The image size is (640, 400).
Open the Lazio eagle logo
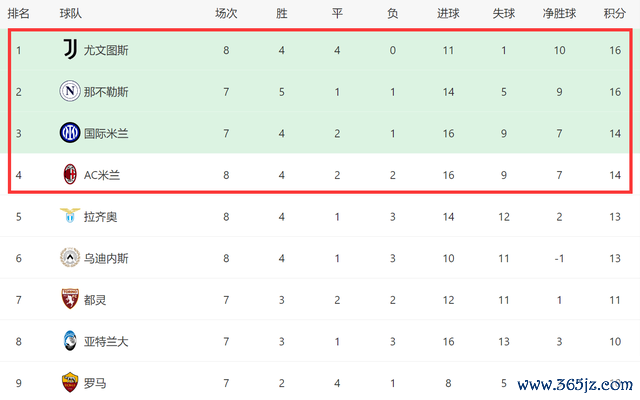(x=70, y=215)
